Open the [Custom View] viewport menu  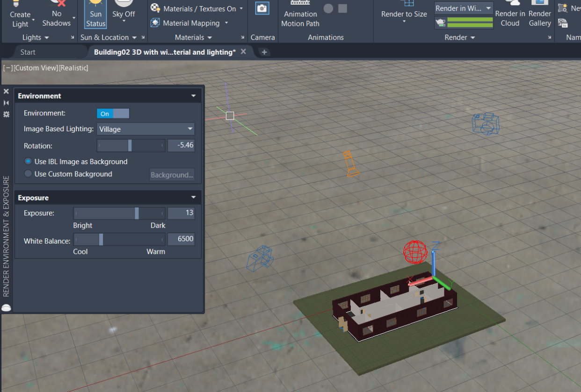(36, 68)
